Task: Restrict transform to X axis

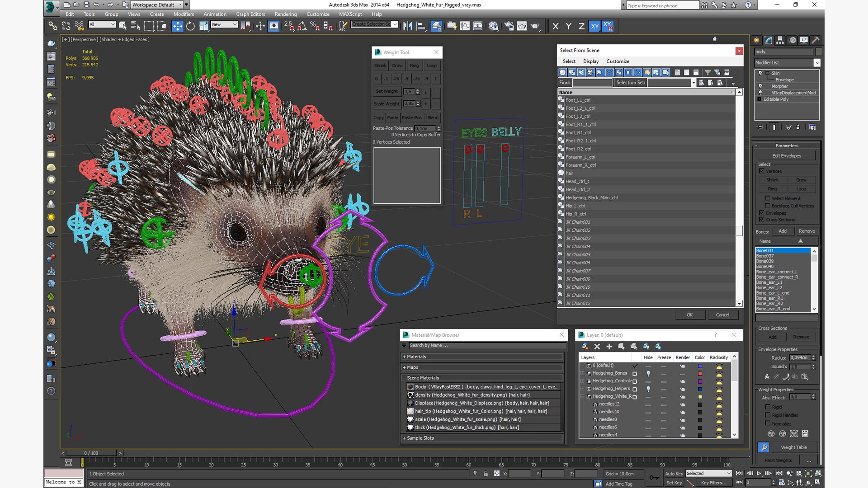Action: coord(556,26)
